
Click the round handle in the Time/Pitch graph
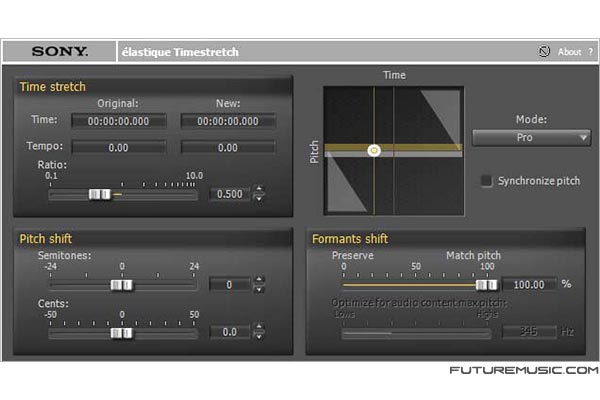coord(374,150)
